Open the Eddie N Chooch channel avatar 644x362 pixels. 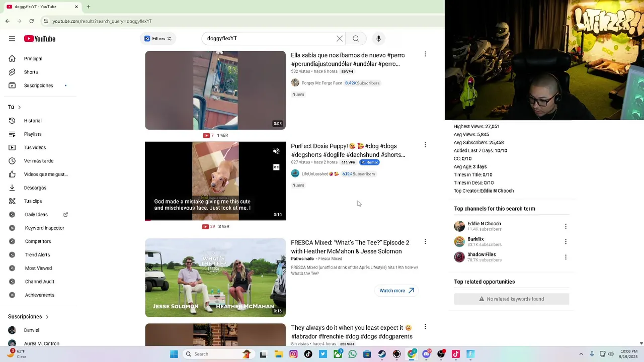[x=459, y=226]
